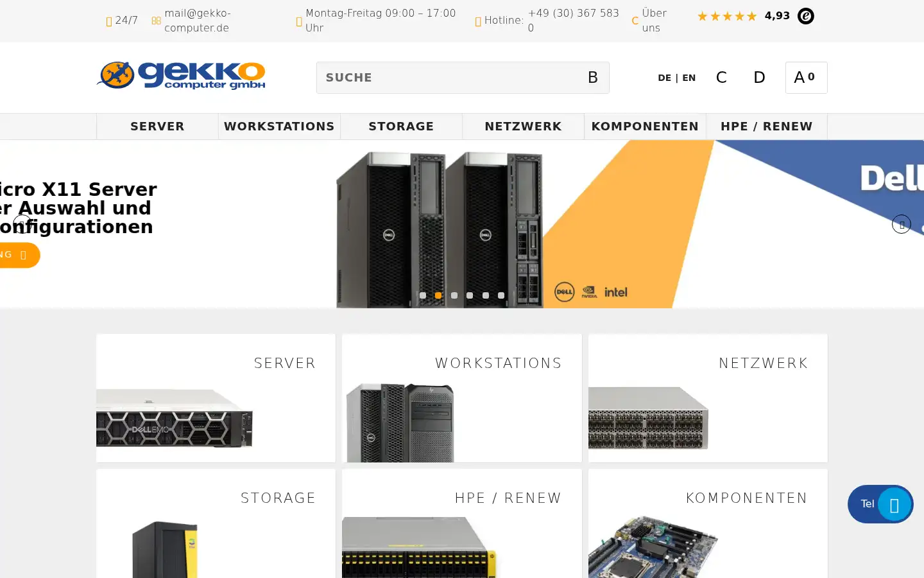Click the 4,93 rating score
Screen dimensions: 924x578
click(x=777, y=16)
